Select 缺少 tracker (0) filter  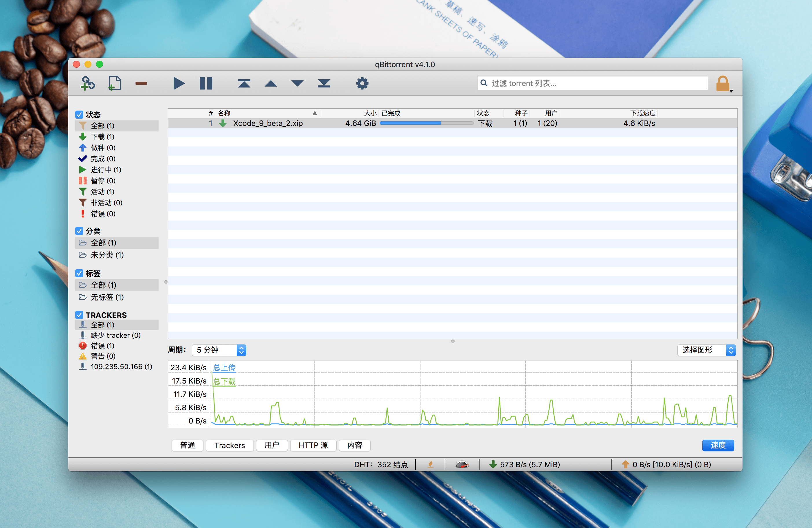tap(117, 335)
